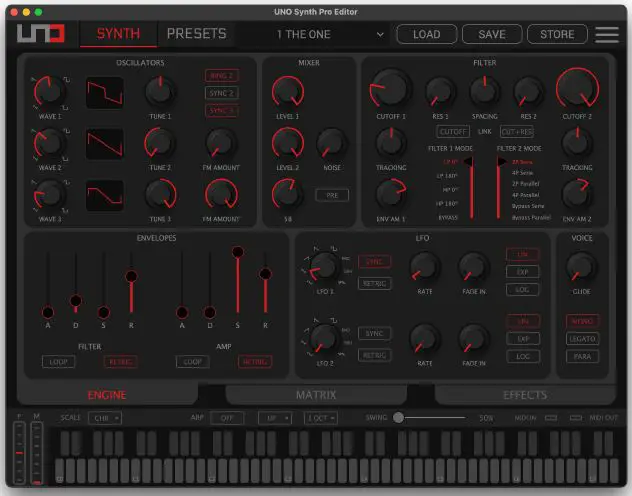Click the pitch wheel strip

click(x=19, y=452)
